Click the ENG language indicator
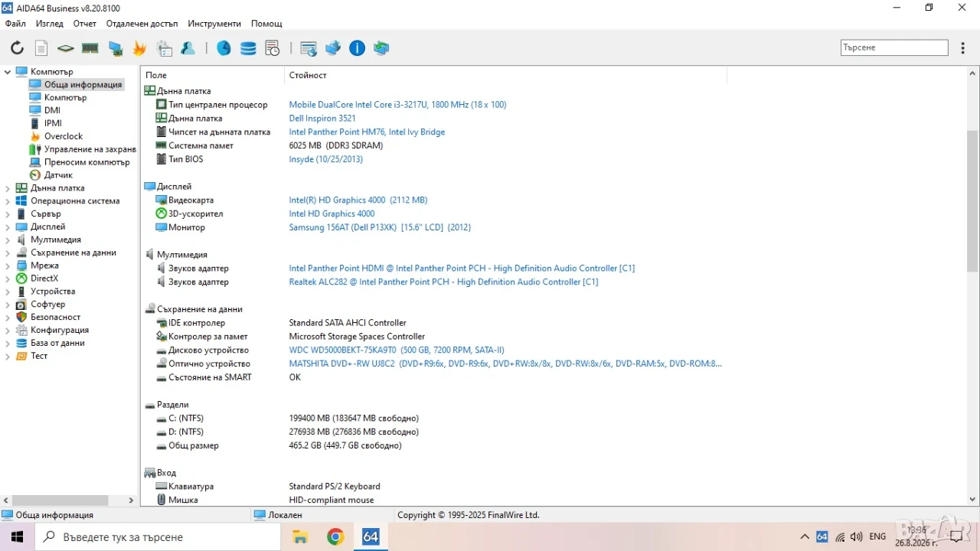 878,537
